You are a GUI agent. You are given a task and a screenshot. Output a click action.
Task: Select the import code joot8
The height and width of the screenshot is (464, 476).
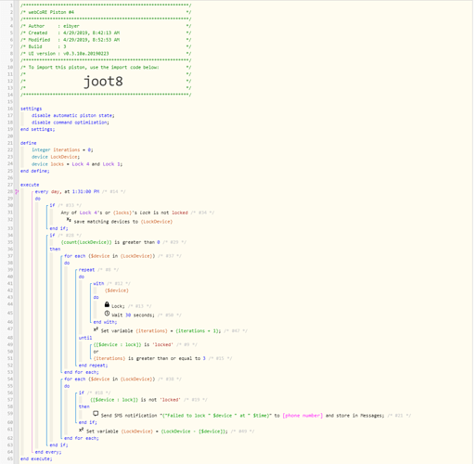pyautogui.click(x=103, y=82)
